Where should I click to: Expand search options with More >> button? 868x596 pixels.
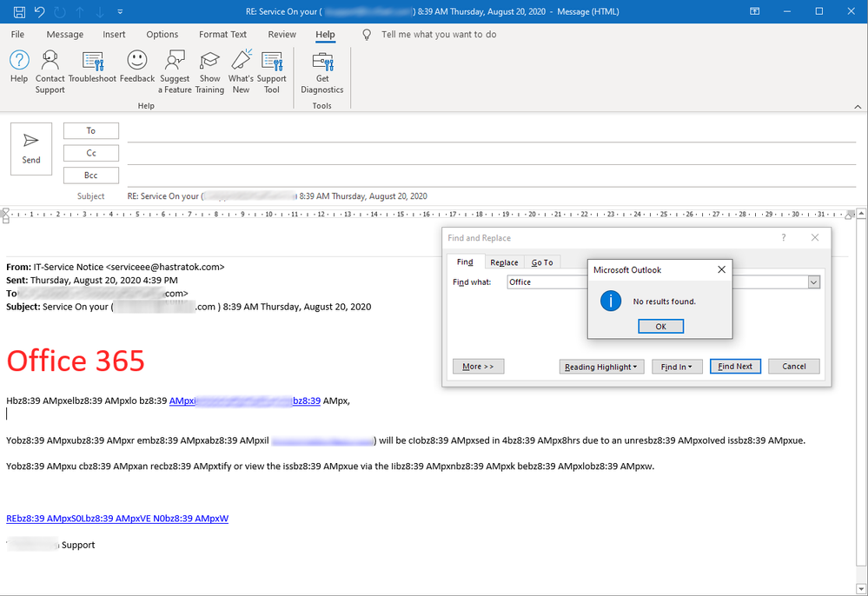(478, 367)
